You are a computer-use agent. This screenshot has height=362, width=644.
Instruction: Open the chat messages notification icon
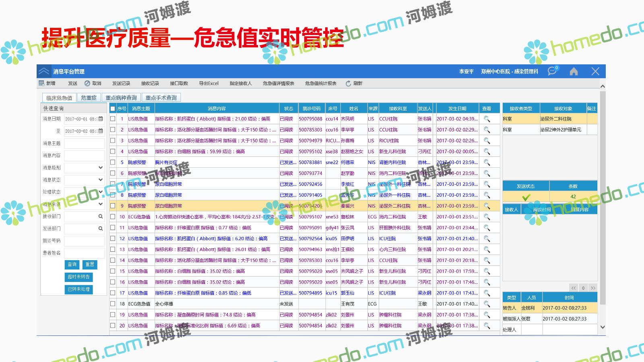click(x=552, y=71)
